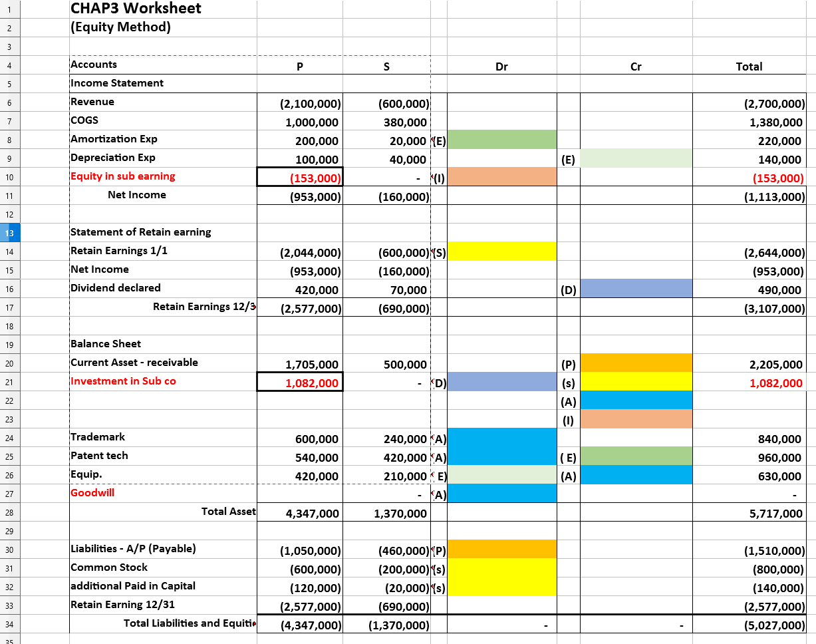Select the cell containing "CHAP3 Worksheet" title
Screen dimensions: 816x644
click(x=133, y=9)
